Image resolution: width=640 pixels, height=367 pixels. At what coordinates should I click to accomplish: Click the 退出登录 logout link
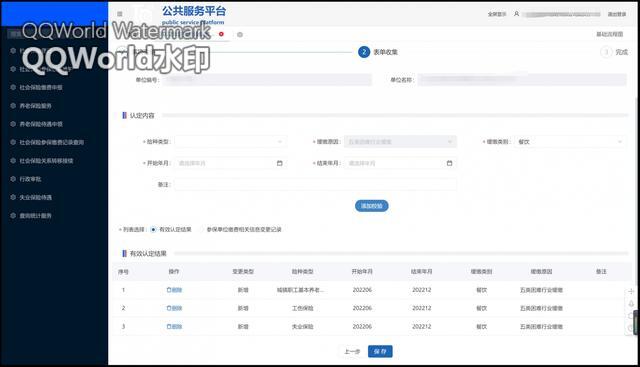coord(617,14)
